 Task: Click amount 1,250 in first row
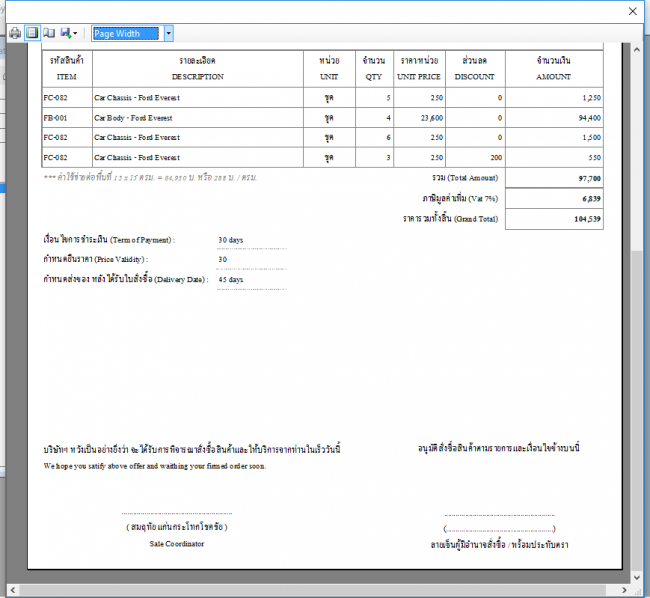click(592, 98)
